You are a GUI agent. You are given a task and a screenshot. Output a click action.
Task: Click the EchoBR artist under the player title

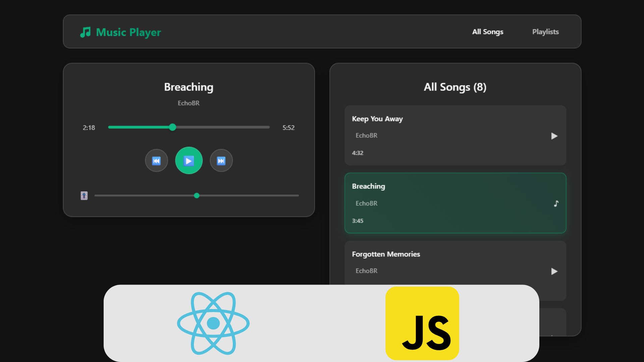189,103
